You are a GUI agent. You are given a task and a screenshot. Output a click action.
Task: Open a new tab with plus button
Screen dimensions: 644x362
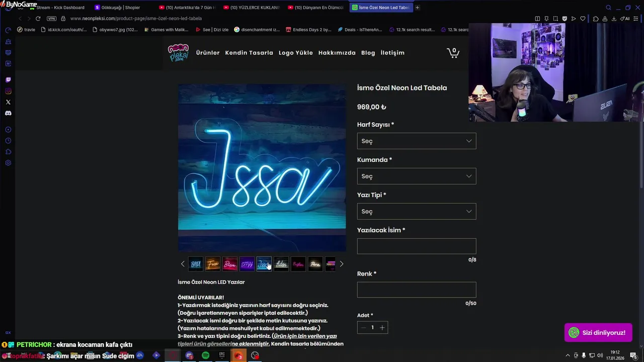coord(417,8)
